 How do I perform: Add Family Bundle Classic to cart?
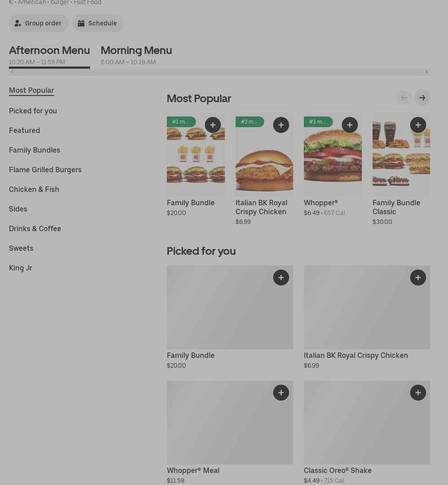pos(418,125)
